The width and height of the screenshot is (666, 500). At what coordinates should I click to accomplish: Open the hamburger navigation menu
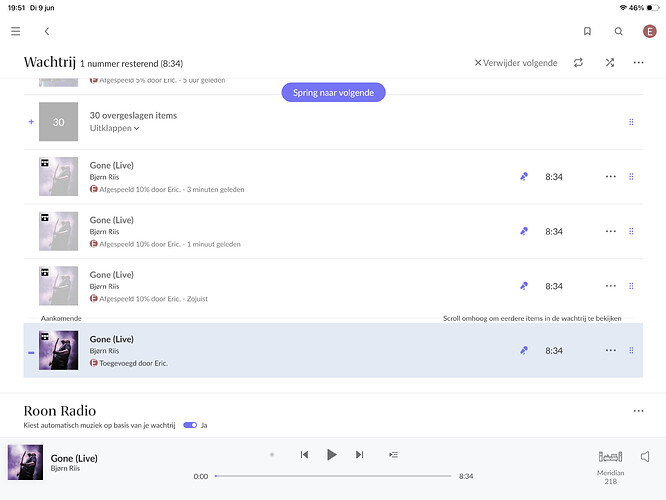point(16,31)
